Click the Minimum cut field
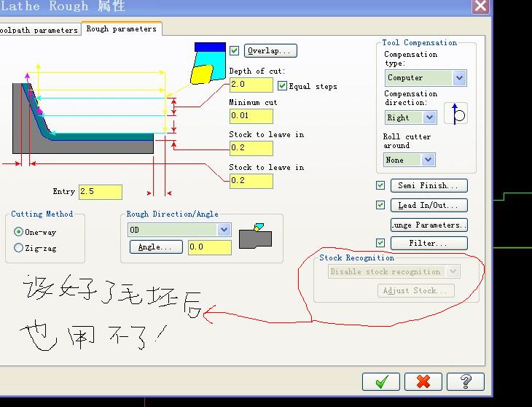The height and width of the screenshot is (407, 532). pos(251,116)
